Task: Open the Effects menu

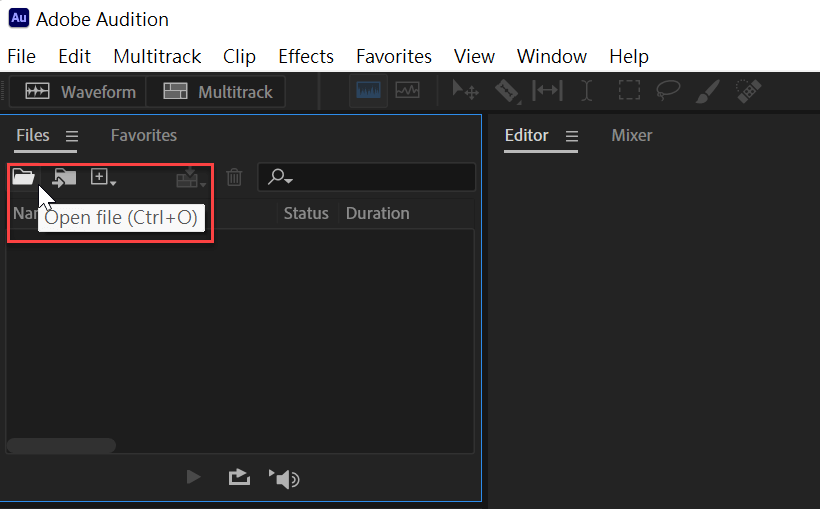Action: pyautogui.click(x=306, y=56)
